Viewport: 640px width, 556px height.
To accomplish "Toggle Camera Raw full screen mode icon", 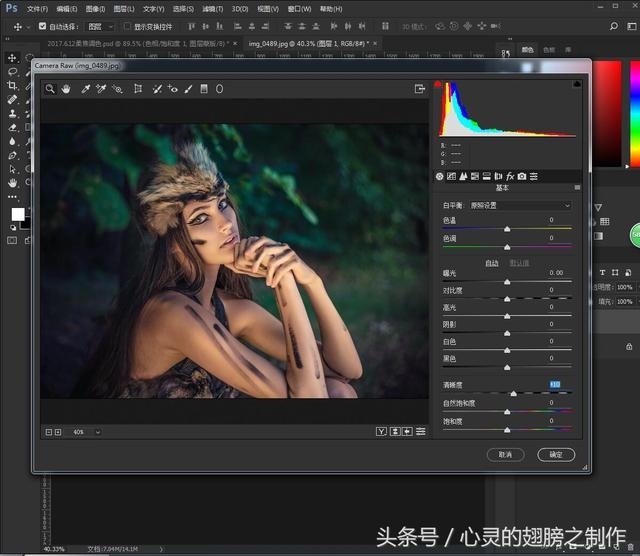I will pyautogui.click(x=420, y=89).
